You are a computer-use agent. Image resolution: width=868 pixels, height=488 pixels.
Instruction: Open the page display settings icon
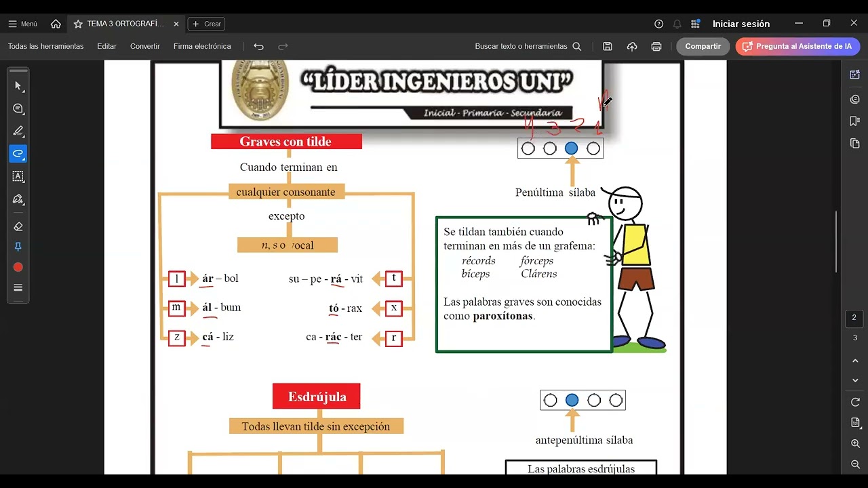click(x=855, y=422)
